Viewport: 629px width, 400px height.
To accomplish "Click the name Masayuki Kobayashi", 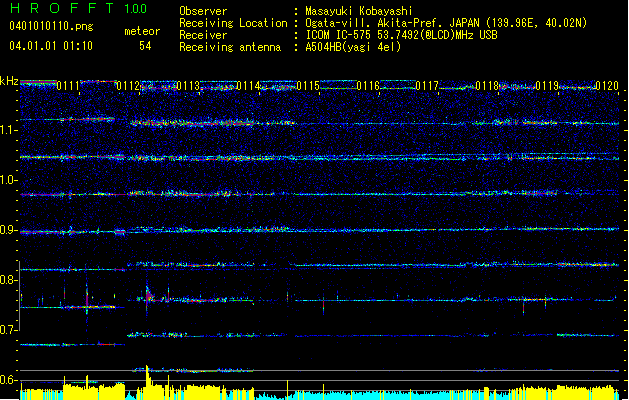I will (x=358, y=11).
